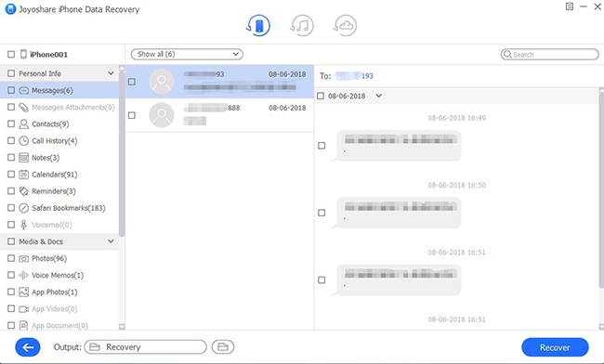
Task: Tick the Photos(96) checkbox
Action: (11, 258)
